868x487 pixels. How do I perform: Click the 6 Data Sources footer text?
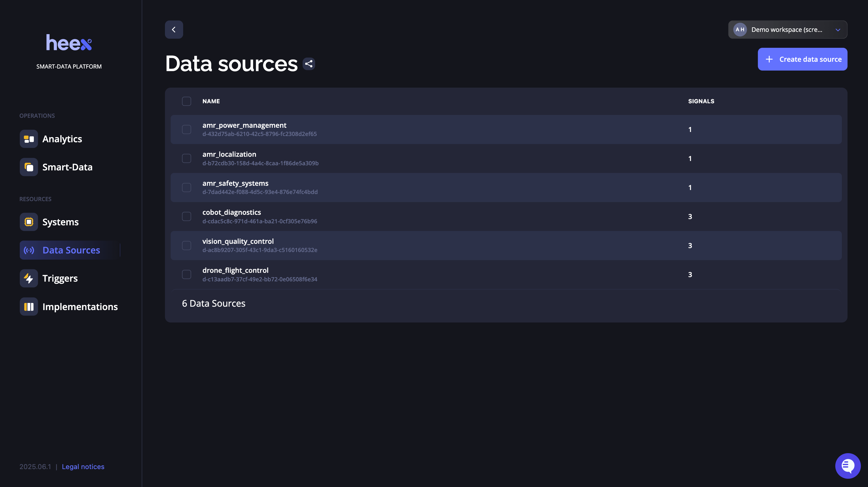tap(214, 303)
